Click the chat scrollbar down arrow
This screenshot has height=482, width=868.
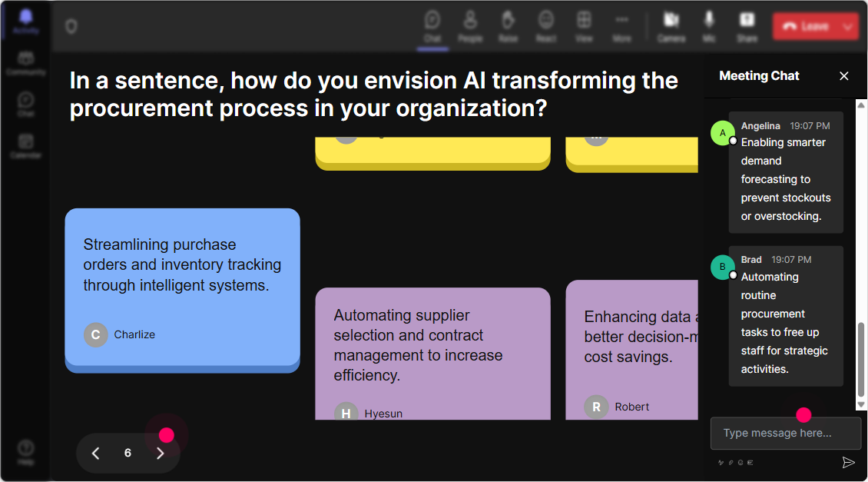coord(861,405)
